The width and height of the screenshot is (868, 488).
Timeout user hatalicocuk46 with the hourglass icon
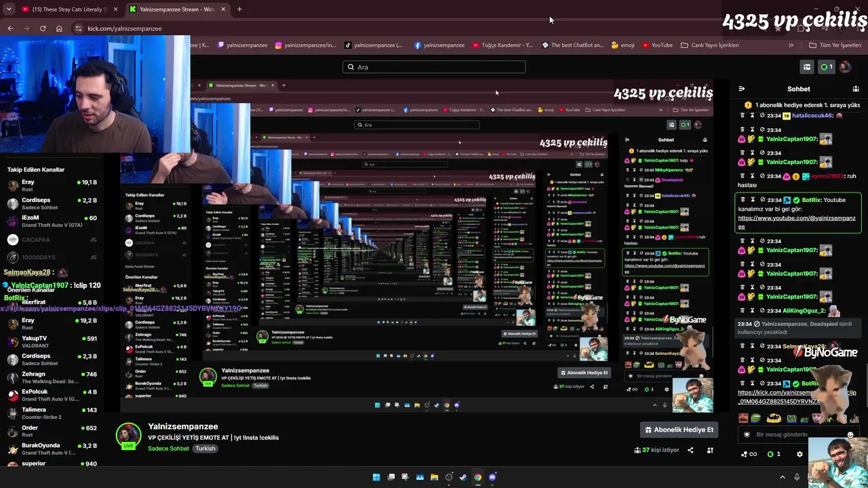pyautogui.click(x=752, y=115)
